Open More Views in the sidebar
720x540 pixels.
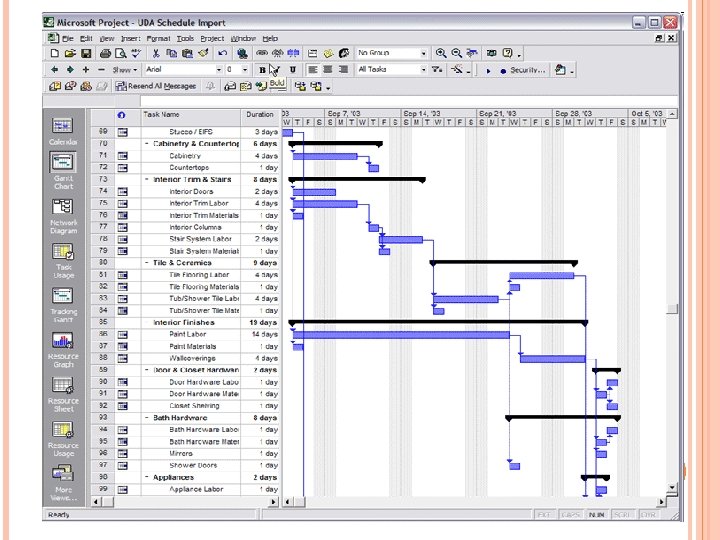tap(63, 483)
